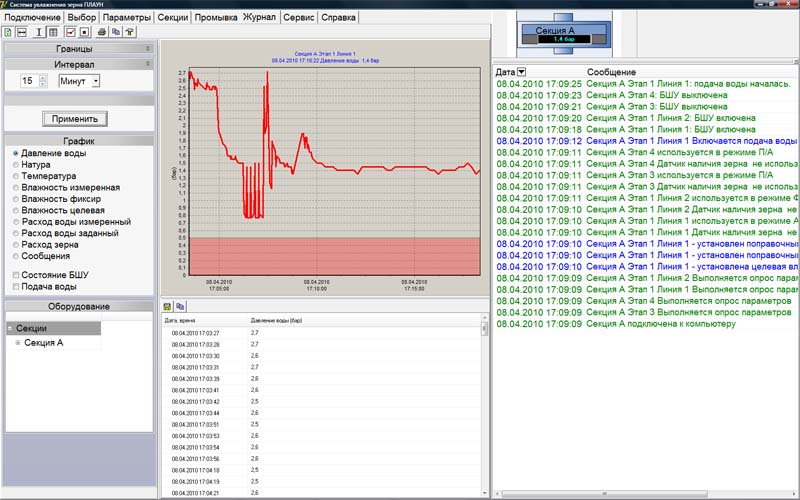800x500 pixels.
Task: Open the Журнал menu
Action: pyautogui.click(x=259, y=17)
